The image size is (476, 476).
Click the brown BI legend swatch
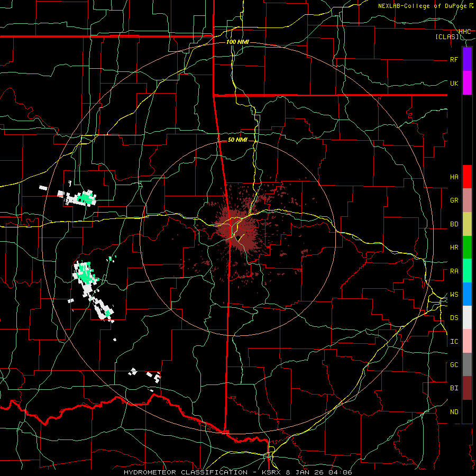(467, 388)
